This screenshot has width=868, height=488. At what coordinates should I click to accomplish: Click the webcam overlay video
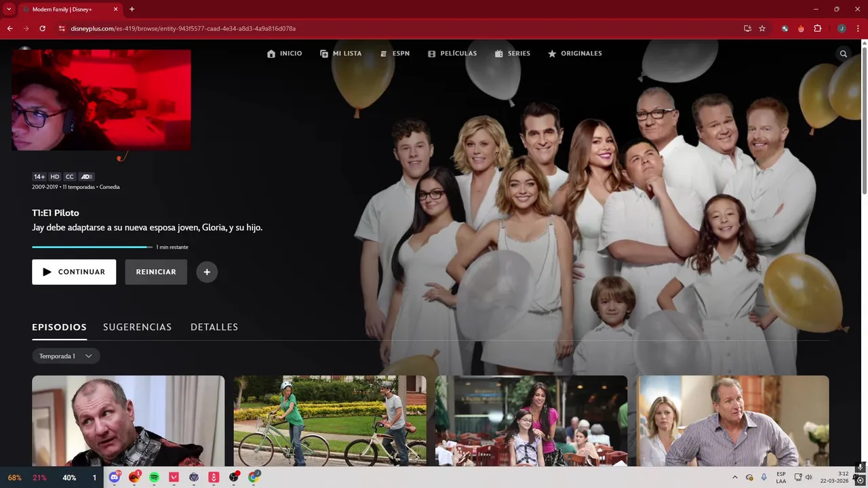point(101,100)
